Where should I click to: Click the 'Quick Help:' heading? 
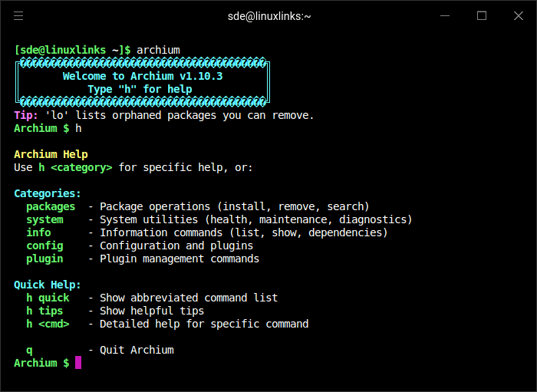pos(48,285)
